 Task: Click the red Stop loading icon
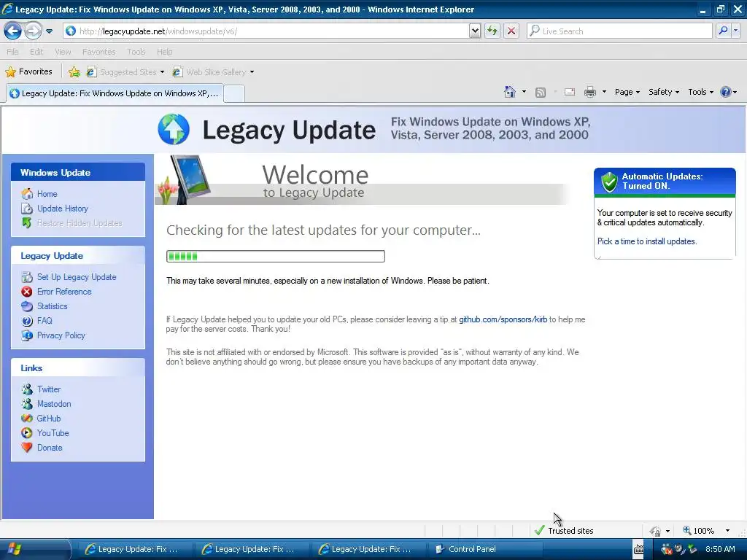coord(511,31)
